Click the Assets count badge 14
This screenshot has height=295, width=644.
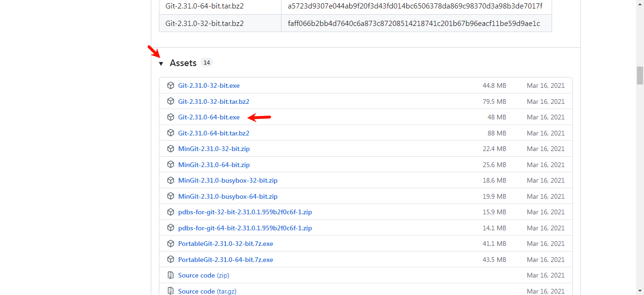coord(206,63)
